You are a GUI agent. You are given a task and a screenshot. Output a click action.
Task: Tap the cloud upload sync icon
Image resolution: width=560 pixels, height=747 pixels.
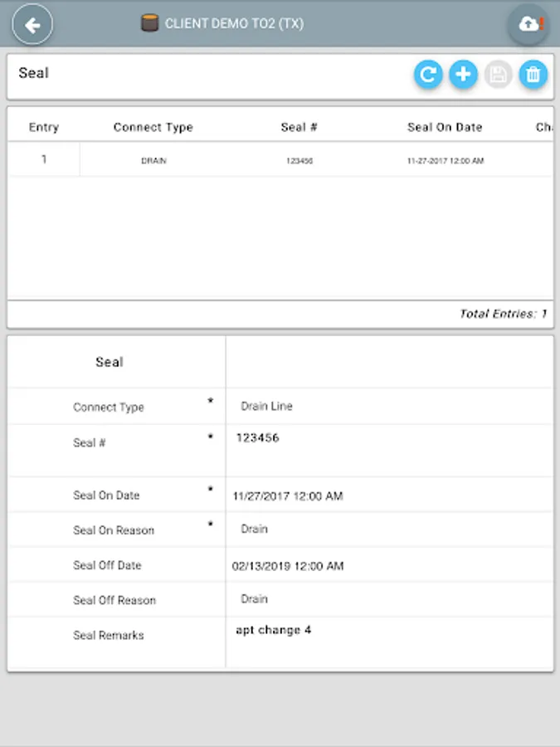528,24
